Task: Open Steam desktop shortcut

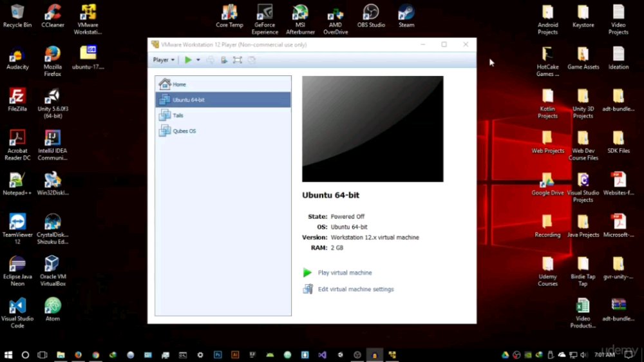Action: tap(406, 17)
